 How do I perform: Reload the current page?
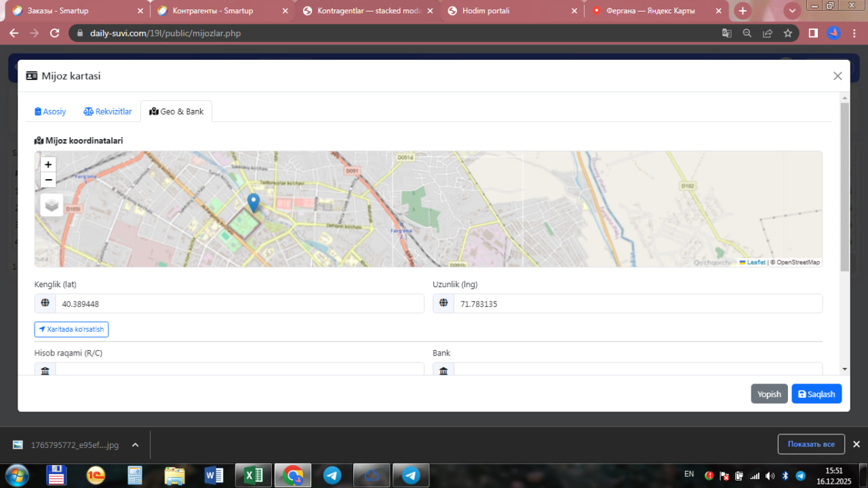pyautogui.click(x=56, y=33)
